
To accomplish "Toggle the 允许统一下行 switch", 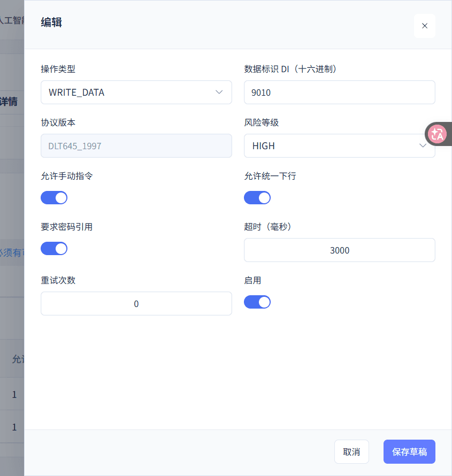I will (257, 198).
